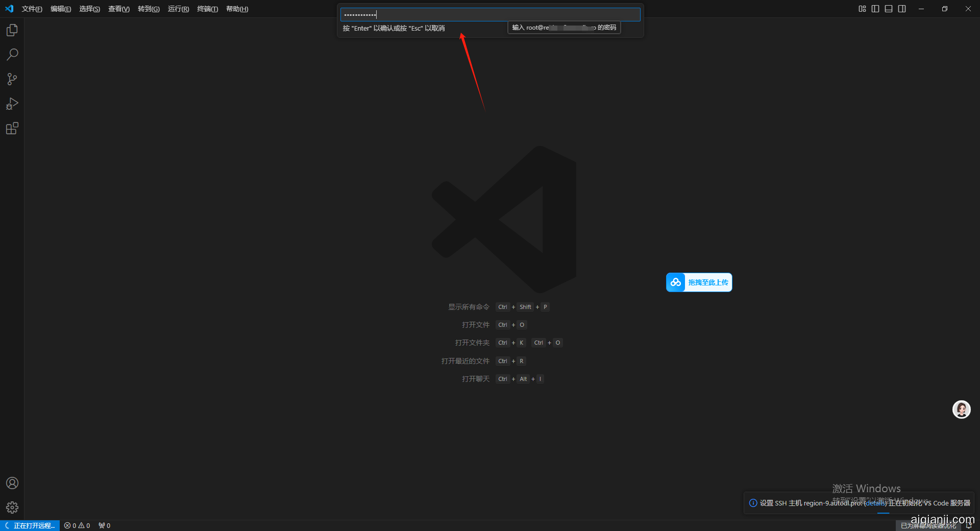Toggle the primary side bar visibility
The image size is (980, 531).
[875, 9]
